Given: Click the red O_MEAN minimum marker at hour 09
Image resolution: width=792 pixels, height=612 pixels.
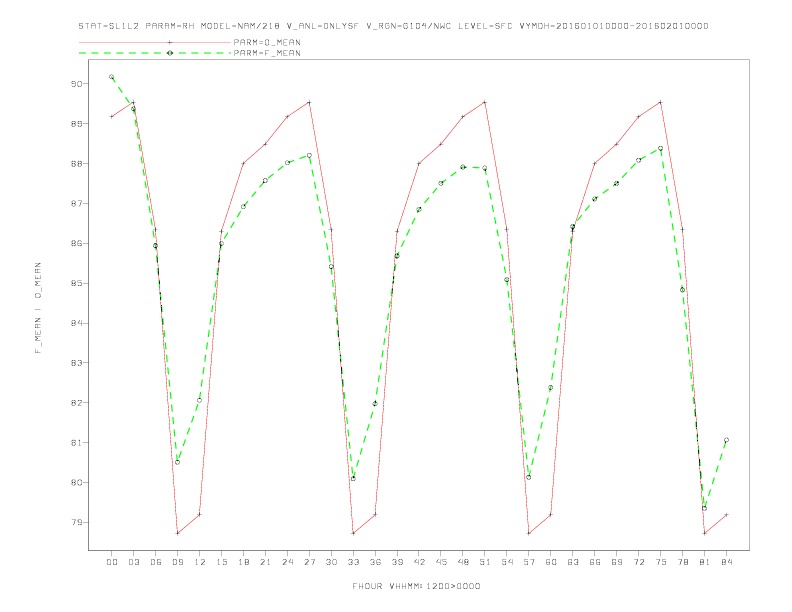Looking at the screenshot, I should pos(177,533).
